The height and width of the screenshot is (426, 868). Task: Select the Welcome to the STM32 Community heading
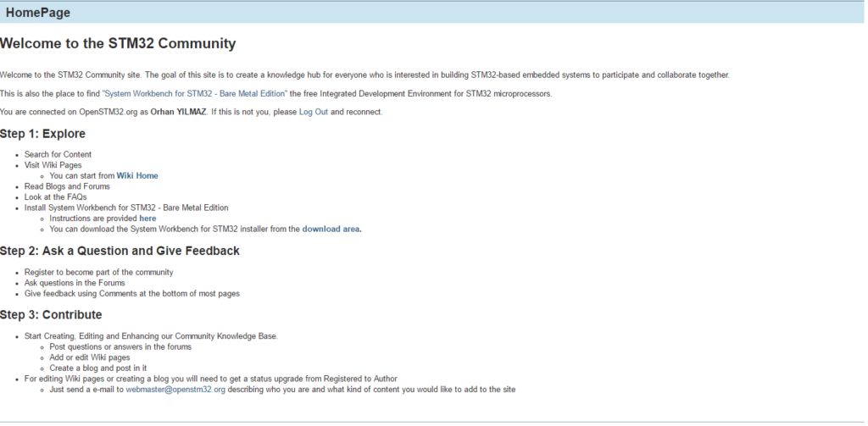pos(118,44)
